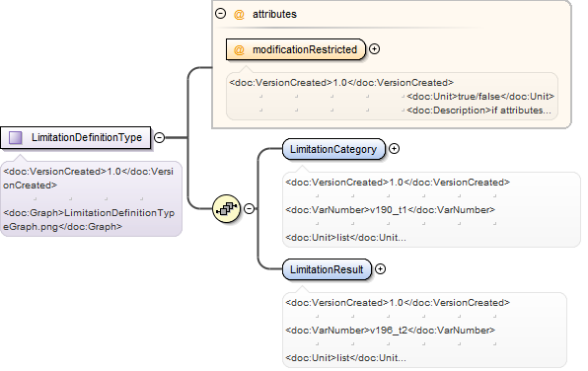The image size is (588, 371).
Task: Click doc:Unit list text under LimitationResult
Action: click(345, 358)
